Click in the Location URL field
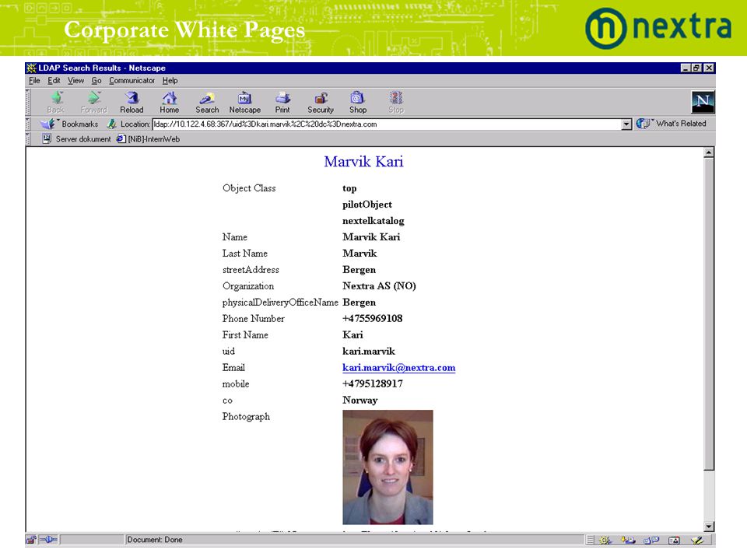The width and height of the screenshot is (747, 560). [x=387, y=124]
